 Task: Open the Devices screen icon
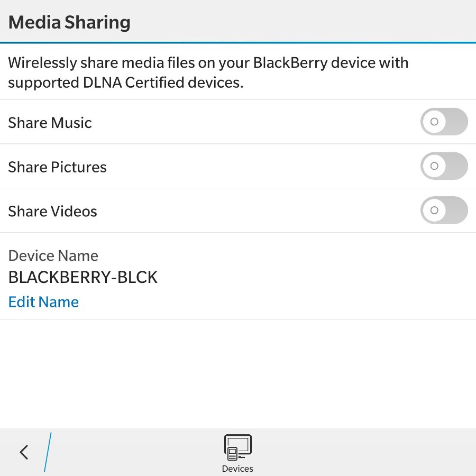click(237, 447)
